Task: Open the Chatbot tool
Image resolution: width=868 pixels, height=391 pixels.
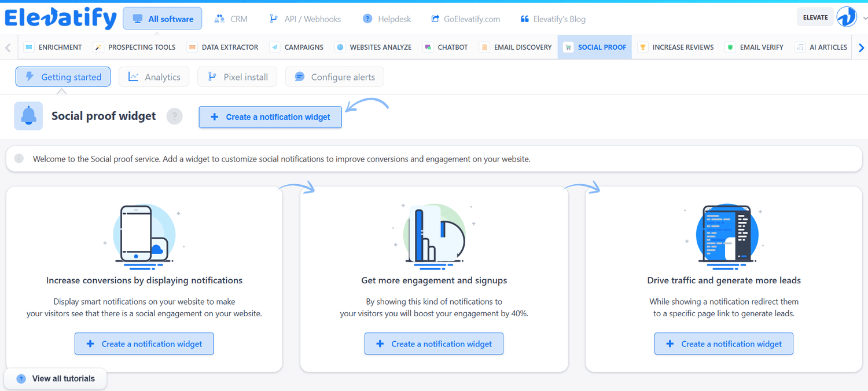Action: [x=446, y=47]
